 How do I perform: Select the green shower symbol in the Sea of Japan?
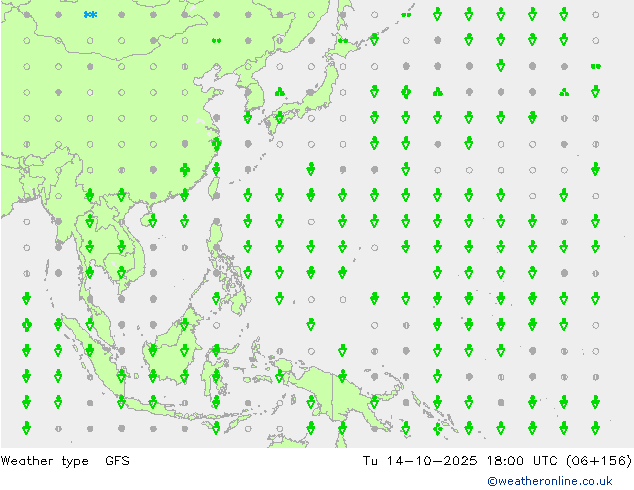click(x=279, y=92)
